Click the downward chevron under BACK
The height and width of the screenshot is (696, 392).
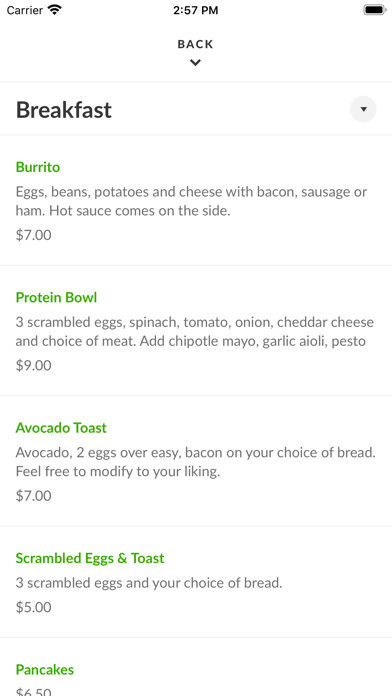(195, 63)
